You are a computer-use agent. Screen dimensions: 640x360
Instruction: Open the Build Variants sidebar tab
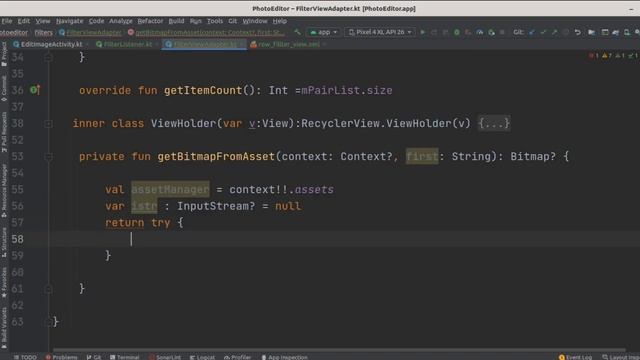click(x=4, y=327)
